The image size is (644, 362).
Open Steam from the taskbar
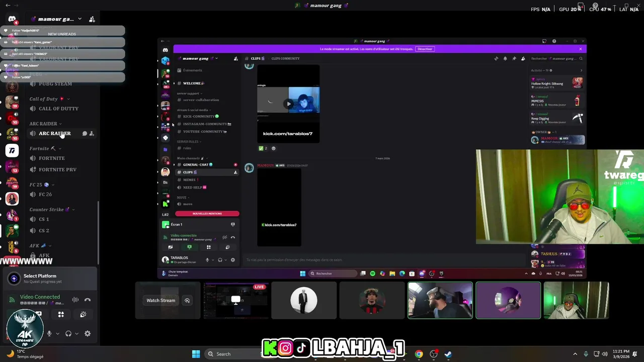tap(448, 354)
